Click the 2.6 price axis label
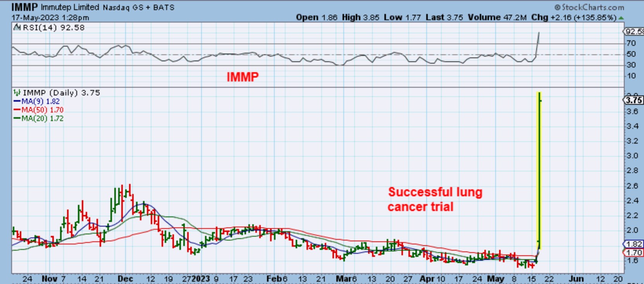Image resolution: width=644 pixels, height=284 pixels. tap(632, 186)
